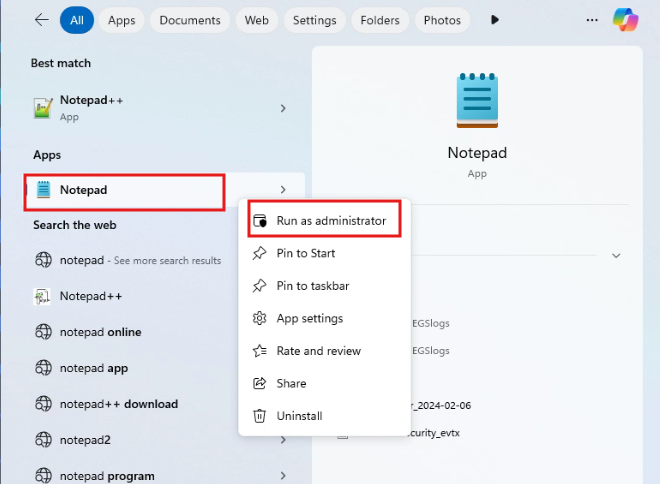Choose Rate and review
Image resolution: width=660 pixels, height=484 pixels.
[x=325, y=351]
